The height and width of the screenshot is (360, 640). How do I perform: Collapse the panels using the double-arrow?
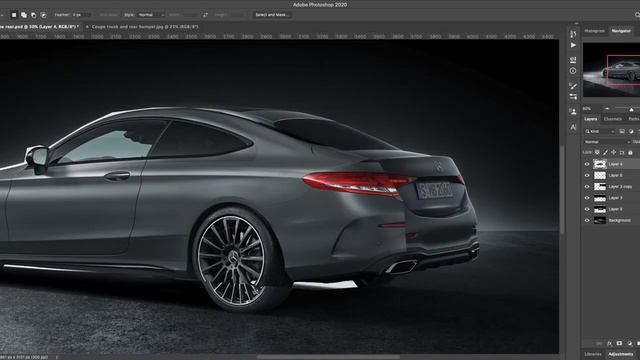pos(576,24)
